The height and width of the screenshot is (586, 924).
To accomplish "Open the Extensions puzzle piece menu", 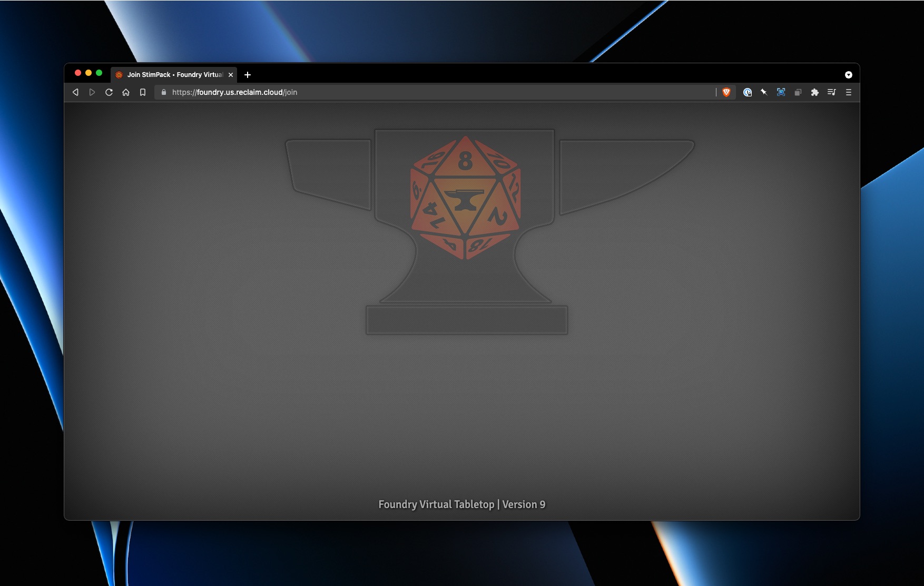I will click(x=815, y=92).
